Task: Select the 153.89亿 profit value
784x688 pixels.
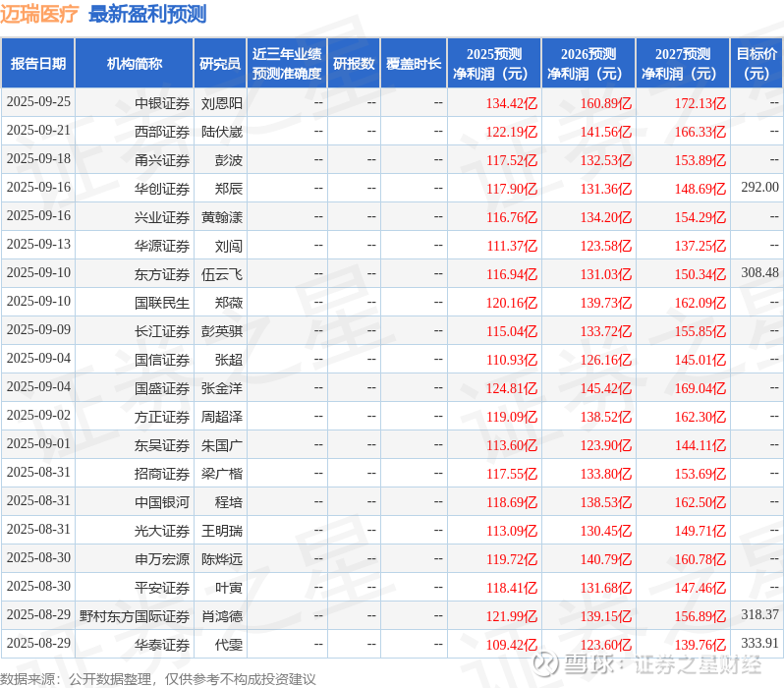Action: 700,160
